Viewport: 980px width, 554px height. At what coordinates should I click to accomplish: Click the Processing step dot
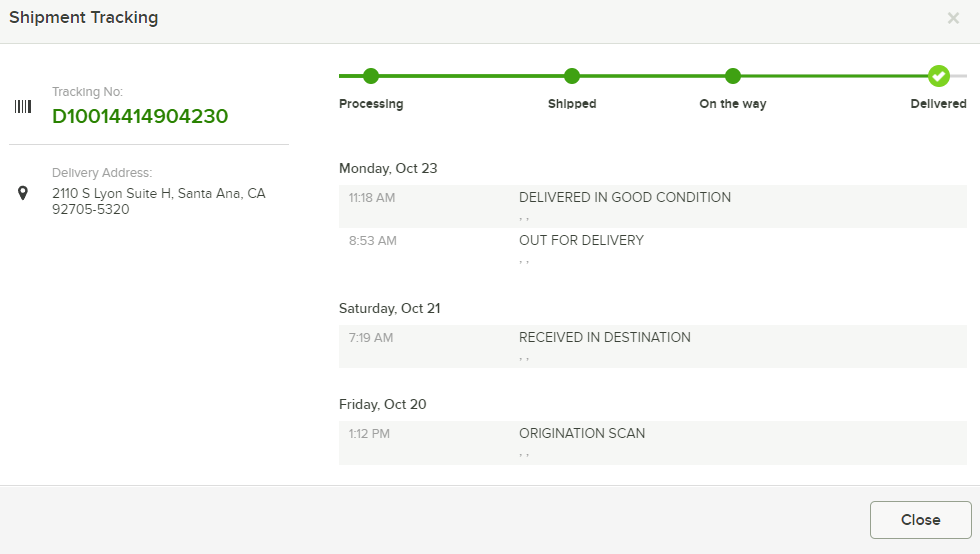click(x=371, y=76)
